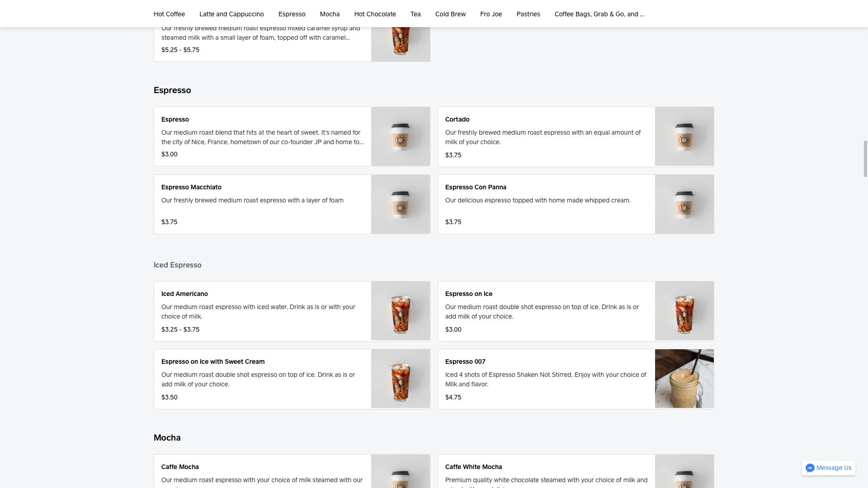
Task: Open the Espresso item title
Action: pyautogui.click(x=175, y=119)
